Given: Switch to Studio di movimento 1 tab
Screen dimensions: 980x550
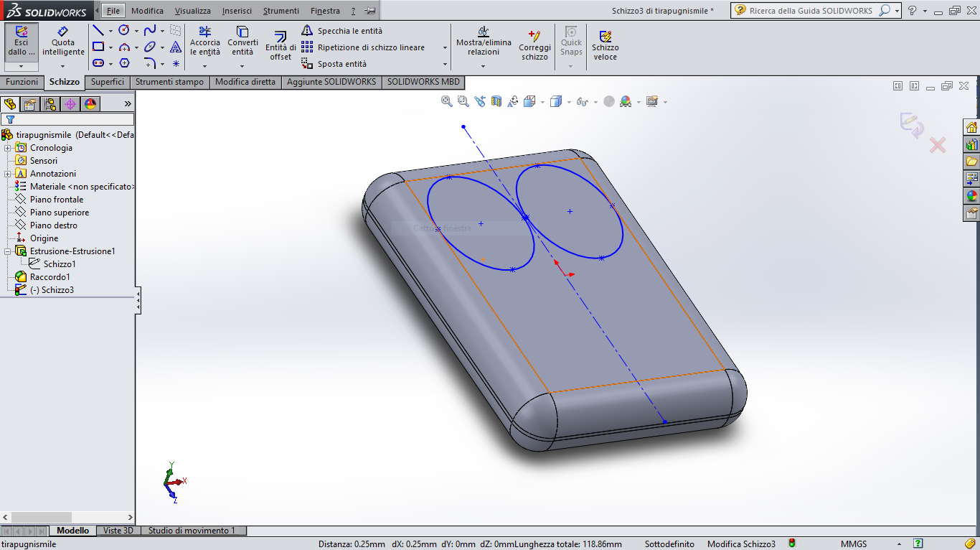Looking at the screenshot, I should pos(192,531).
